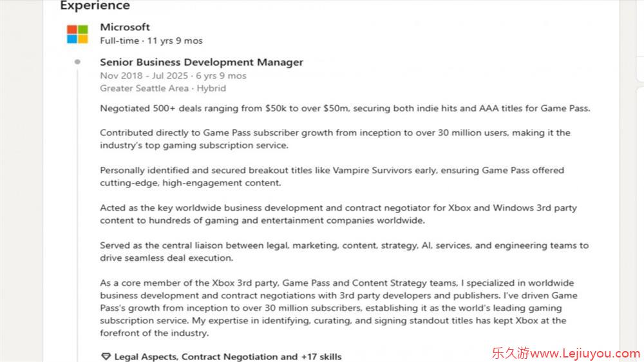Click the Full-time 11 yrs 9 mos text
The width and height of the screenshot is (644, 362).
tap(151, 41)
